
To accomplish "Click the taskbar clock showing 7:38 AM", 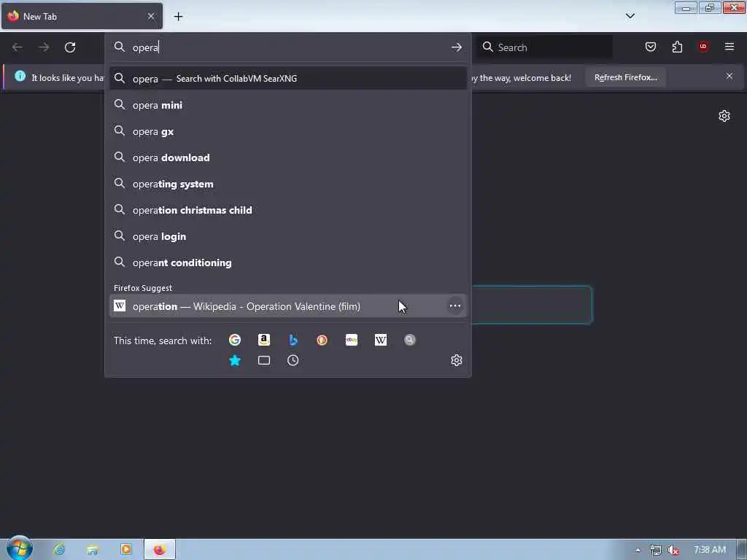I will (x=709, y=550).
